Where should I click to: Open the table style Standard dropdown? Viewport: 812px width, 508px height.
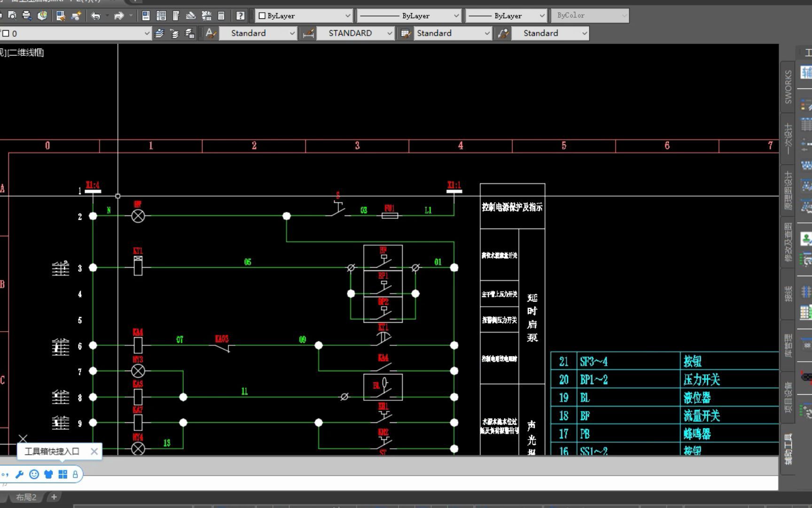tap(453, 33)
